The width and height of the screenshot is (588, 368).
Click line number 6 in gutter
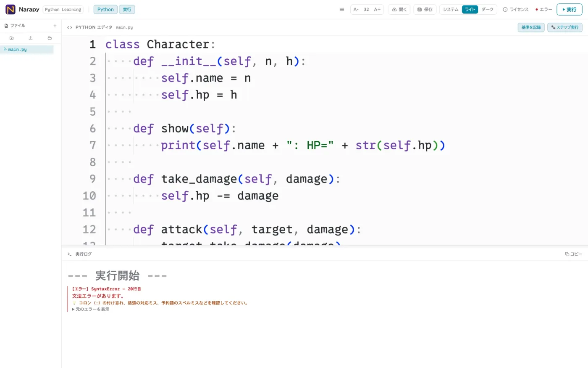click(x=93, y=128)
